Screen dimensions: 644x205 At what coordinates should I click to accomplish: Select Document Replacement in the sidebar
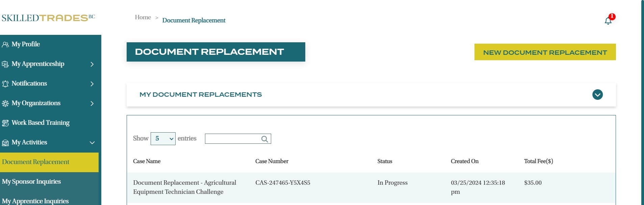tap(36, 162)
